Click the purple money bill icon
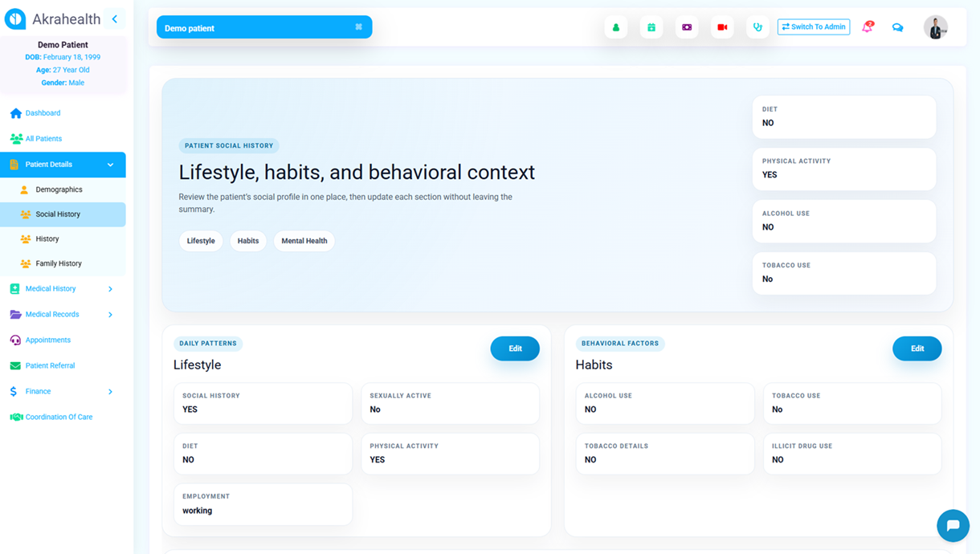980x554 pixels. coord(687,27)
